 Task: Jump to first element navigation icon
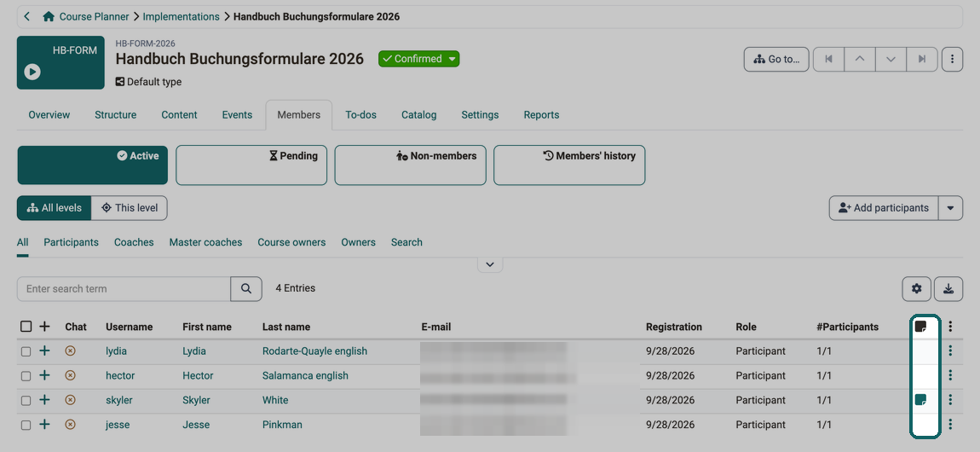point(829,60)
